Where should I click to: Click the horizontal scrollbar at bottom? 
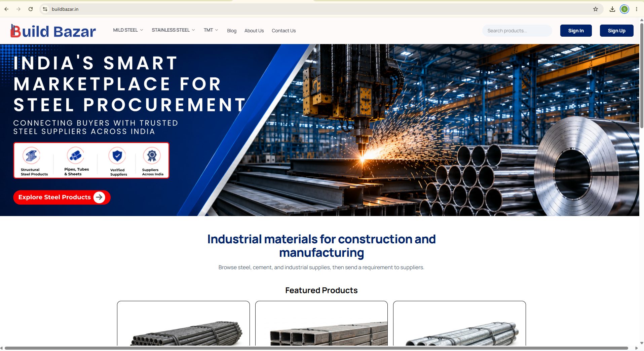[x=316, y=348]
